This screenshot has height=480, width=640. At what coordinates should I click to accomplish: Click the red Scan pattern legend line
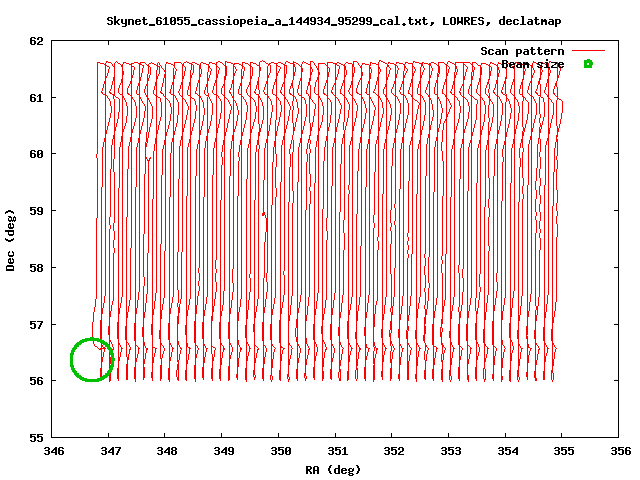[x=588, y=50]
